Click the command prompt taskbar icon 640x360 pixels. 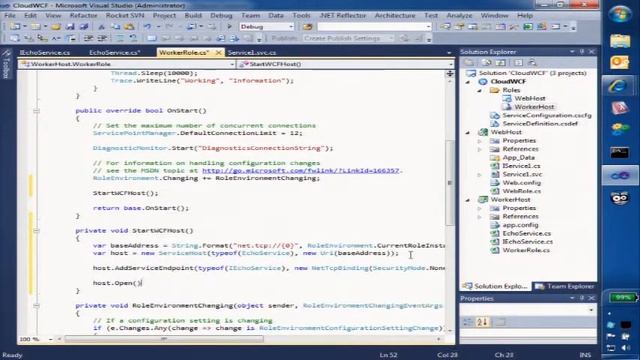pyautogui.click(x=620, y=153)
